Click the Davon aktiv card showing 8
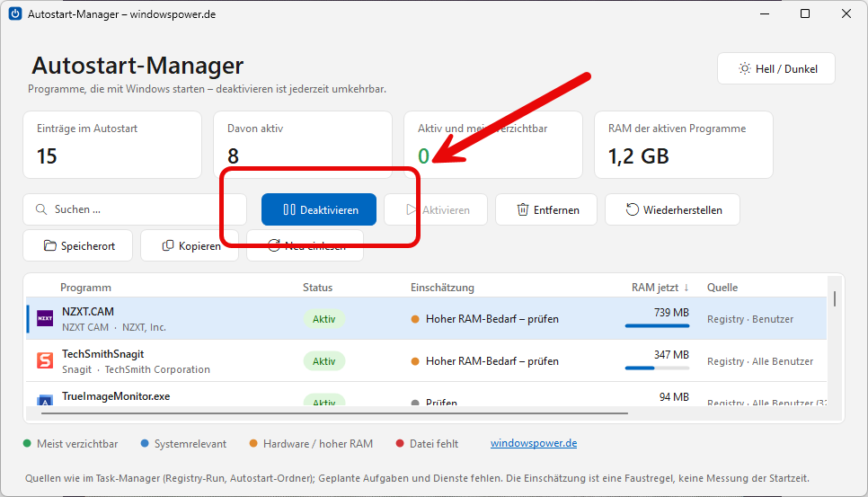Image resolution: width=868 pixels, height=497 pixels. [303, 145]
